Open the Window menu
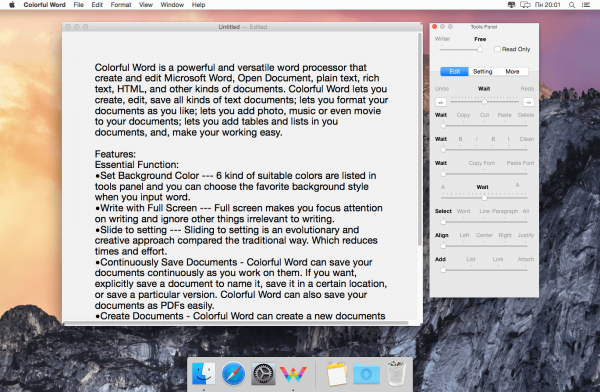Image resolution: width=600 pixels, height=392 pixels. (x=172, y=5)
